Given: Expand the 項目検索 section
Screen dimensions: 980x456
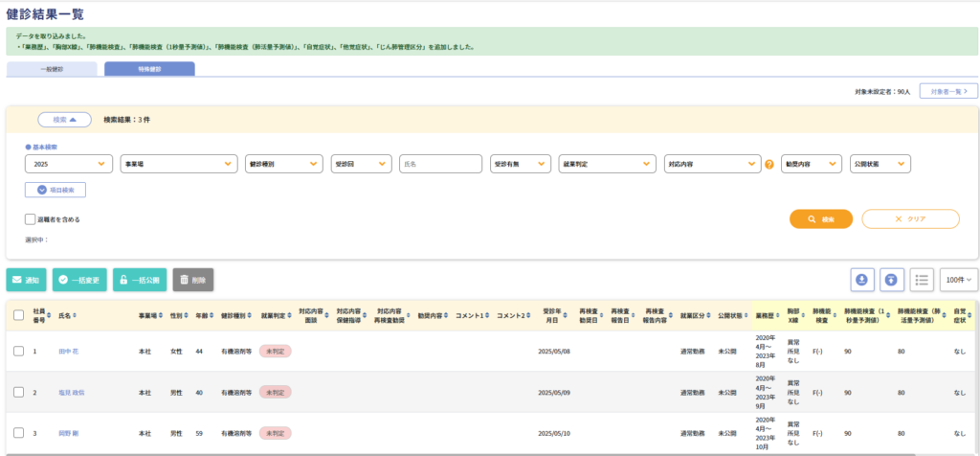Looking at the screenshot, I should click(x=61, y=191).
